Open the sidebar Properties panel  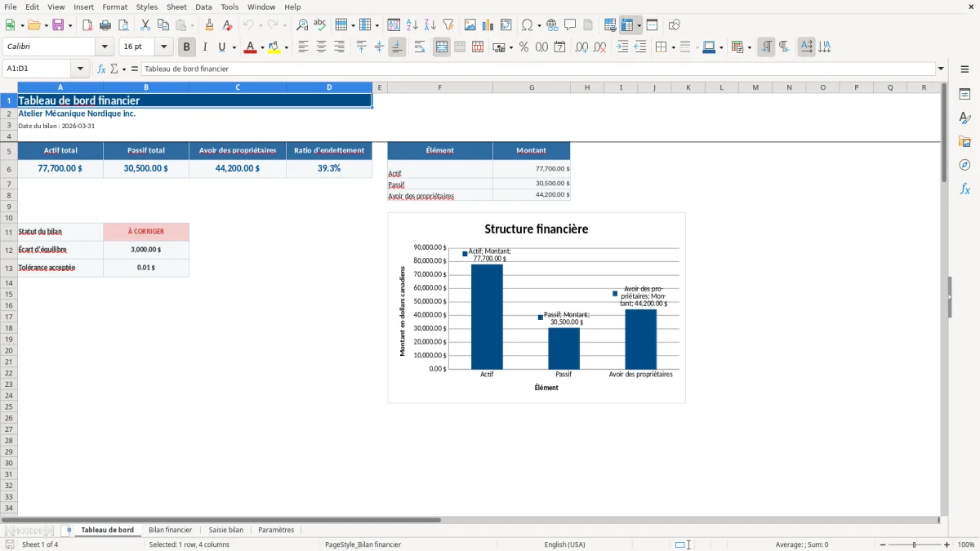point(964,94)
